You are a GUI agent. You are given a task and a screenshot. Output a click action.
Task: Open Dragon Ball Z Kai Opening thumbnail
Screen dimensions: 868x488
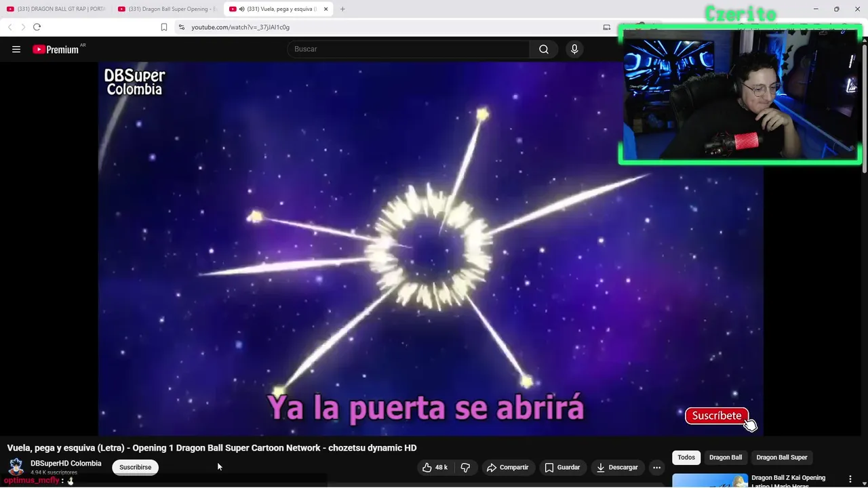tap(710, 481)
